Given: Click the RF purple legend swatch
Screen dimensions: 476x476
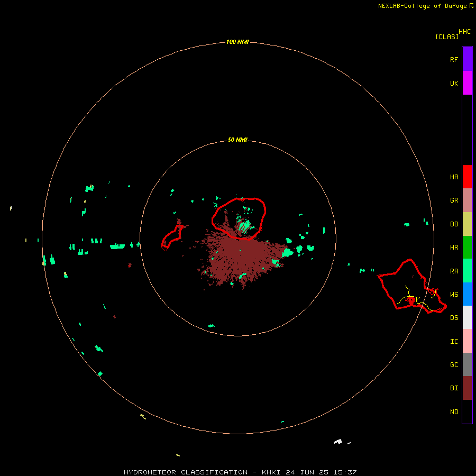Looking at the screenshot, I should [x=467, y=59].
